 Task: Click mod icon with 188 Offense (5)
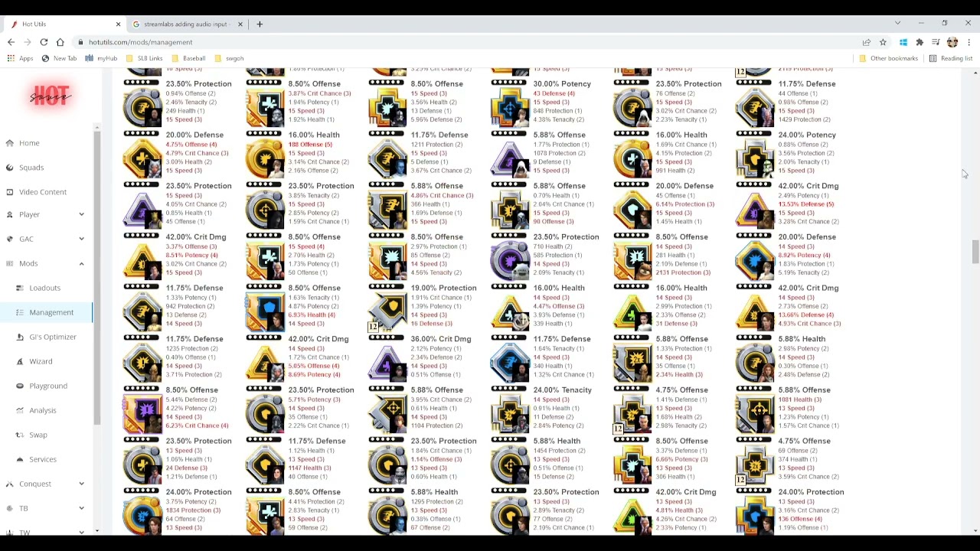[x=265, y=158]
